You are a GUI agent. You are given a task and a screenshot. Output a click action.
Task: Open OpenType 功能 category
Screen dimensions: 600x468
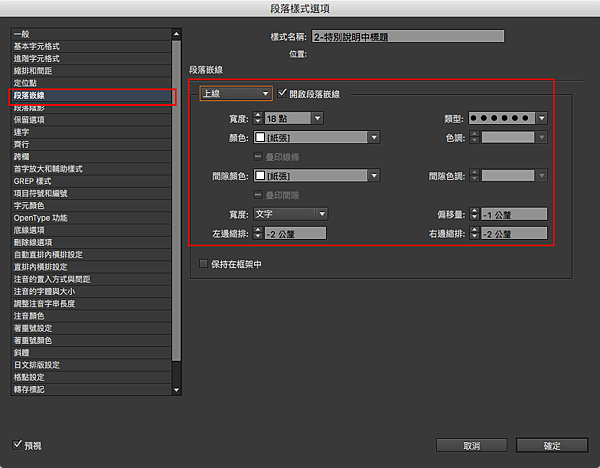[x=91, y=218]
